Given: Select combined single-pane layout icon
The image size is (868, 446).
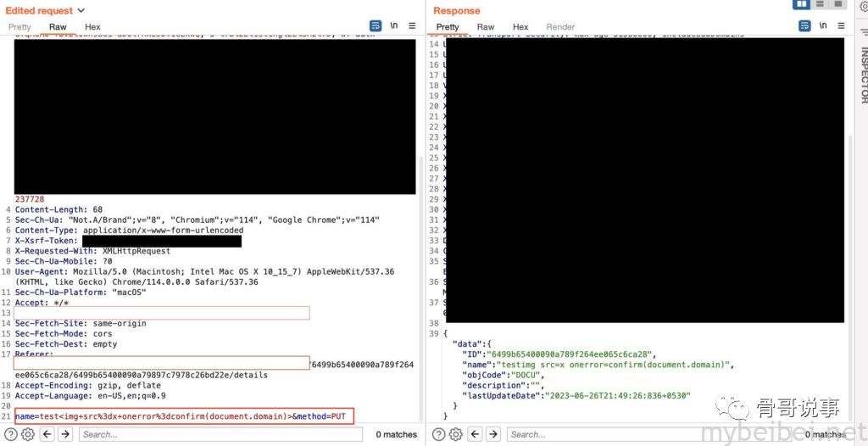Looking at the screenshot, I should pyautogui.click(x=838, y=4).
